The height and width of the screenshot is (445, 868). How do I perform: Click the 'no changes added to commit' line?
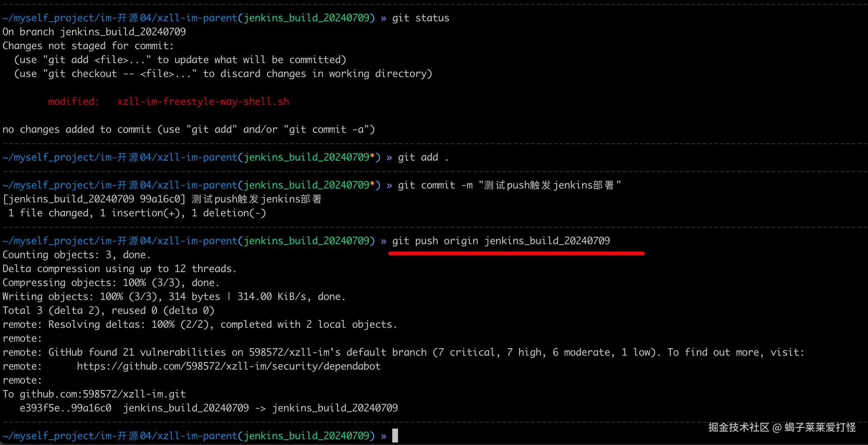click(188, 129)
